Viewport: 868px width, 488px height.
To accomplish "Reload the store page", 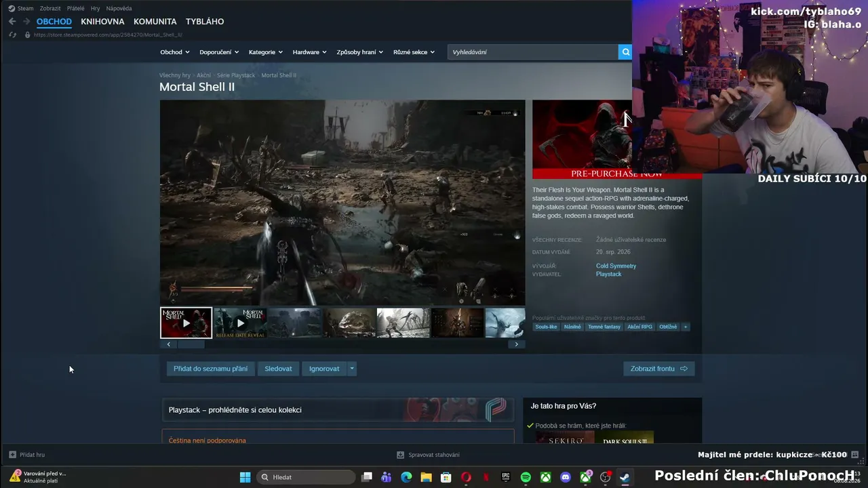I will 12,35.
